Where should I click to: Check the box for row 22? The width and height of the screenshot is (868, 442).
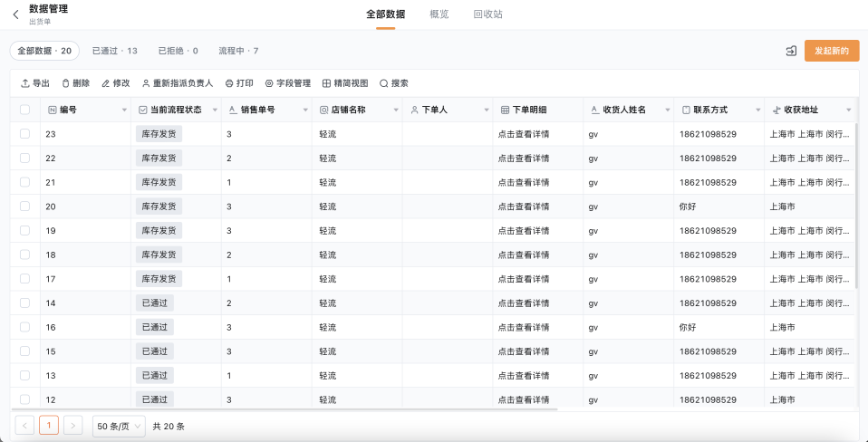coord(24,159)
